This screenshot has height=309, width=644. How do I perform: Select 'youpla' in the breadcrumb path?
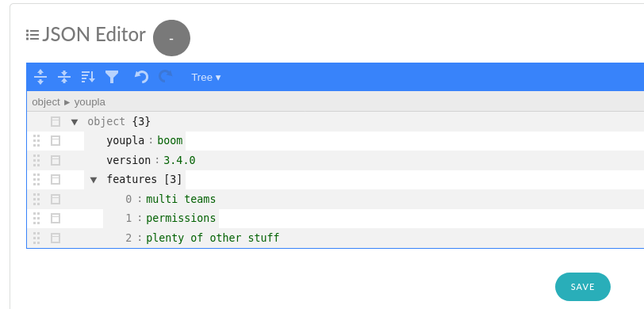tap(90, 101)
